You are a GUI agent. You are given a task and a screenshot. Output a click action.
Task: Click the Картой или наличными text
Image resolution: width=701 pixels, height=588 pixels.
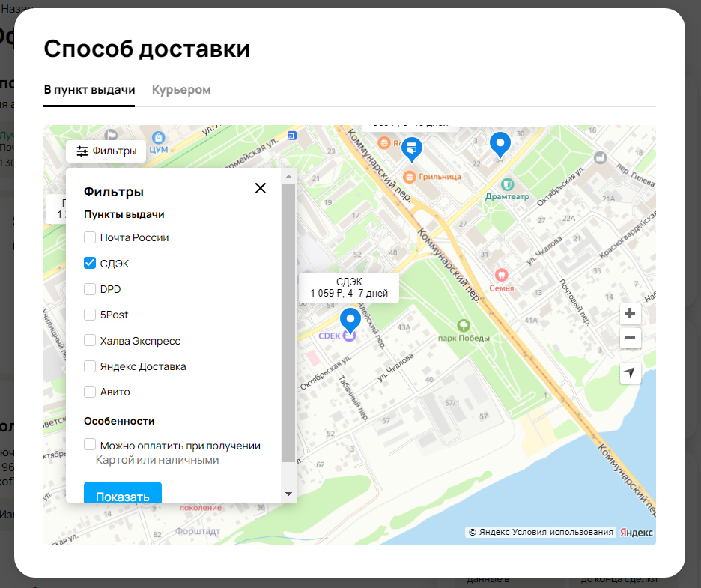point(157,460)
